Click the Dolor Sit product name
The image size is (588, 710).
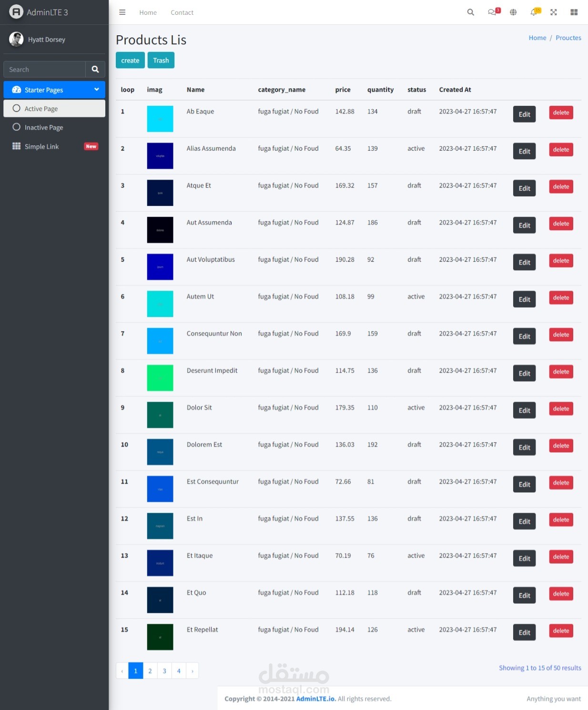tap(199, 407)
